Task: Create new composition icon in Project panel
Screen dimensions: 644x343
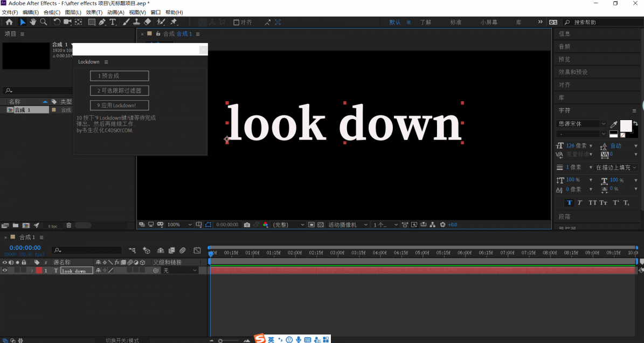Action: coord(26,225)
